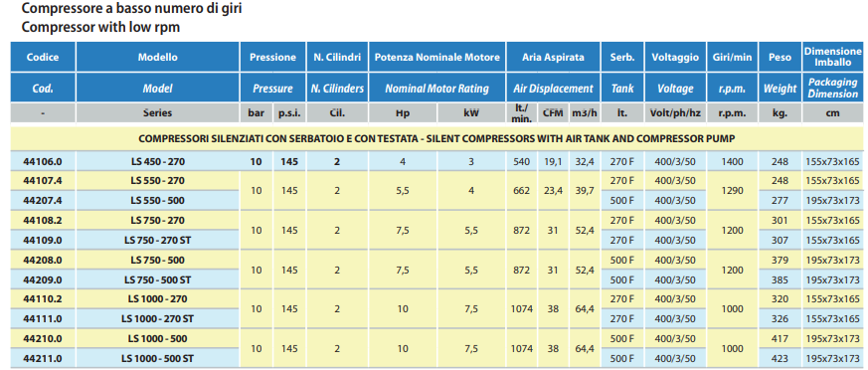Click weight value 320
The width and height of the screenshot is (868, 370).
[x=780, y=299]
